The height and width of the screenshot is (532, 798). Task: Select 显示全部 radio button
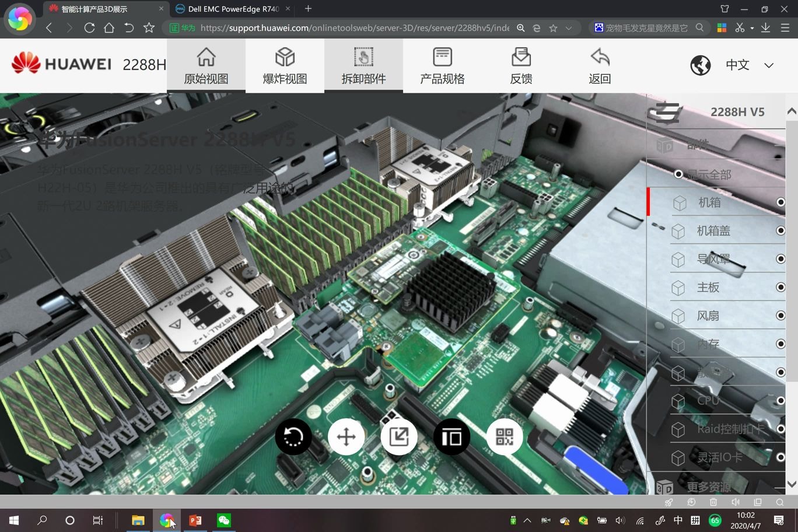click(678, 174)
